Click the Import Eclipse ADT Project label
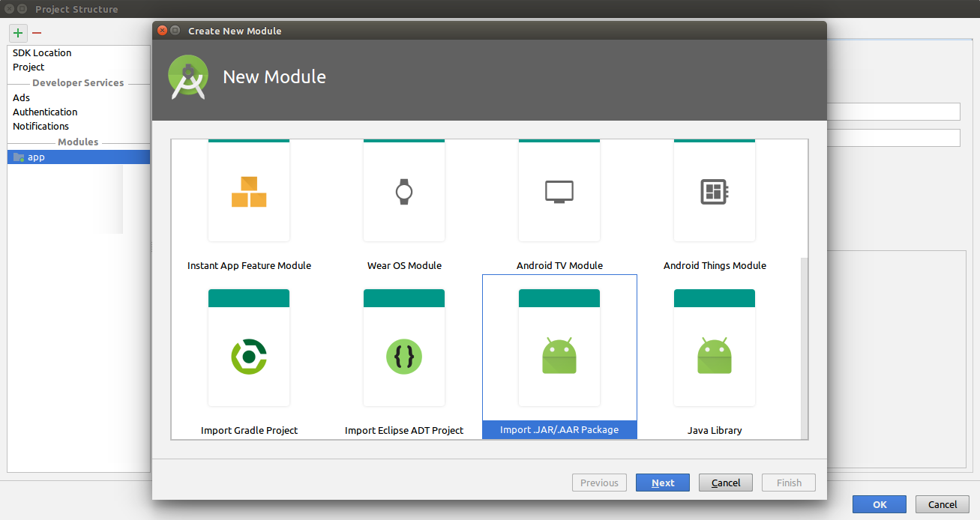Screen dimensions: 980x520 pyautogui.click(x=404, y=430)
